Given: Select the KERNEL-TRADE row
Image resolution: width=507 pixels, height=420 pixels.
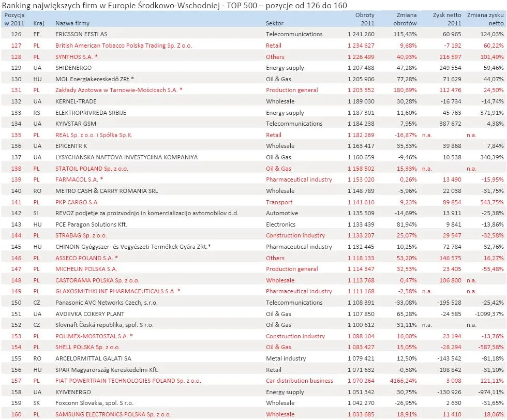Looking at the screenshot, I should coord(78,101).
